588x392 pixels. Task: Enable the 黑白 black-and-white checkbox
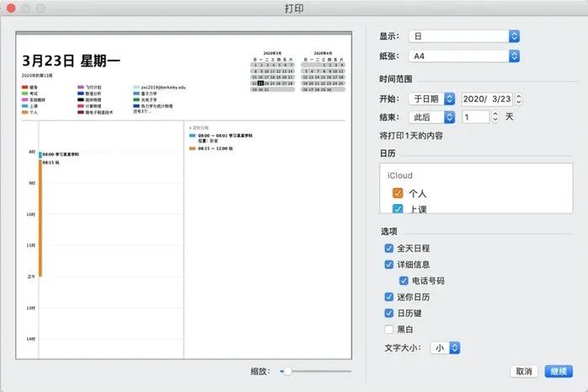388,329
